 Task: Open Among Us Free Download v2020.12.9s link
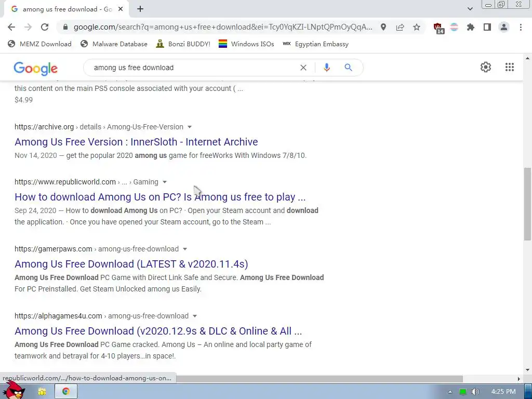(x=158, y=331)
